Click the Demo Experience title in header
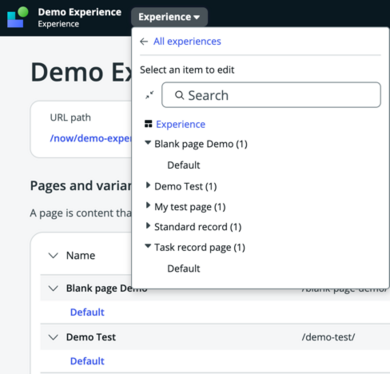The width and height of the screenshot is (390, 374). 80,12
